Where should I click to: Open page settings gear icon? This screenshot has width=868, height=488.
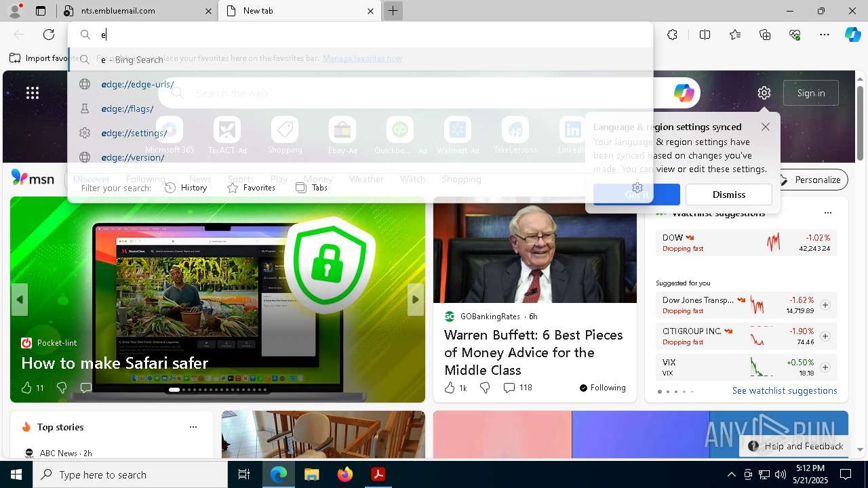[x=764, y=93]
